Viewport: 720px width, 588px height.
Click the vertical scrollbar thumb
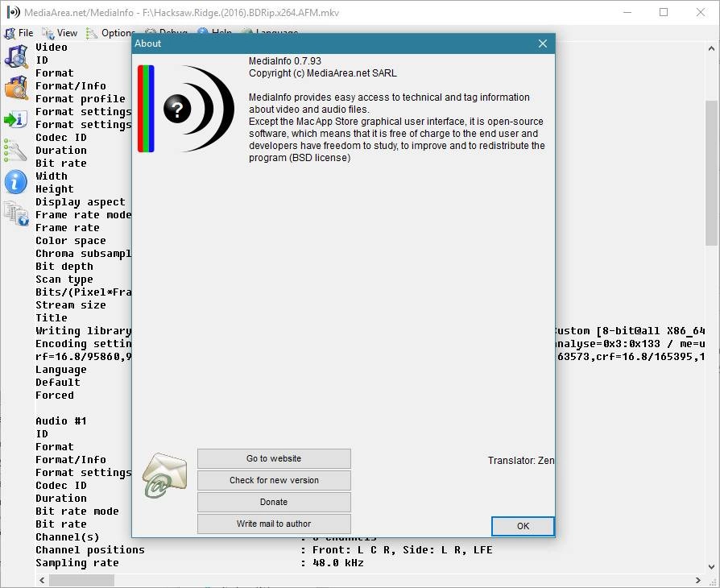(711, 173)
